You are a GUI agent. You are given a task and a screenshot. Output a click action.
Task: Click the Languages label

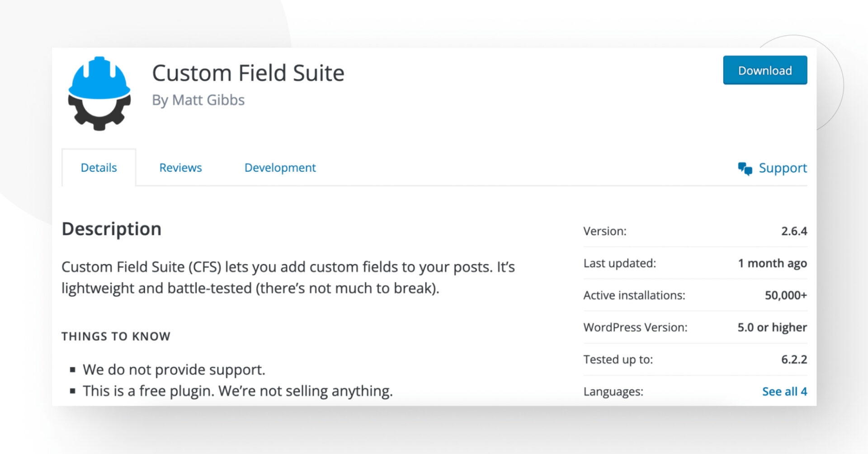point(613,391)
